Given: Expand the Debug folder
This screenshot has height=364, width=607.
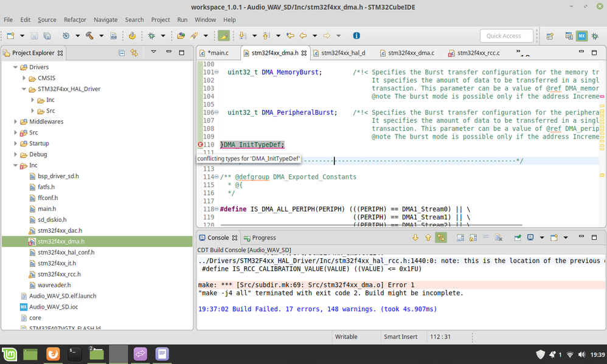Looking at the screenshot, I should [15, 154].
